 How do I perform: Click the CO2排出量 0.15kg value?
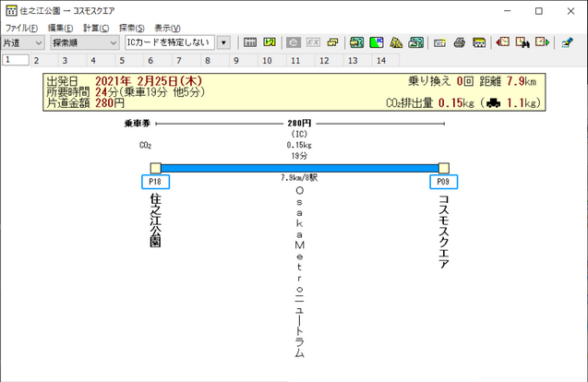(430, 102)
